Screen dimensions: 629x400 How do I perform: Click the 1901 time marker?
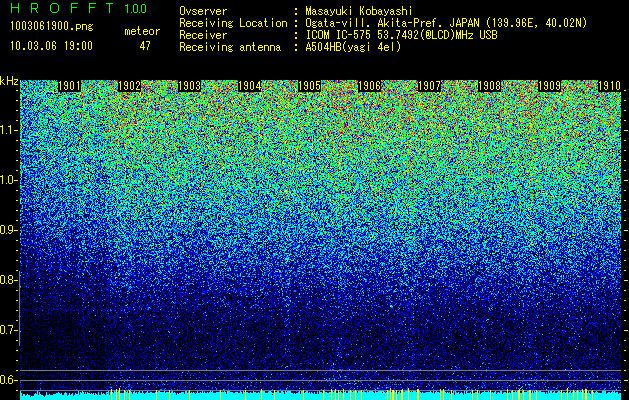pos(69,86)
